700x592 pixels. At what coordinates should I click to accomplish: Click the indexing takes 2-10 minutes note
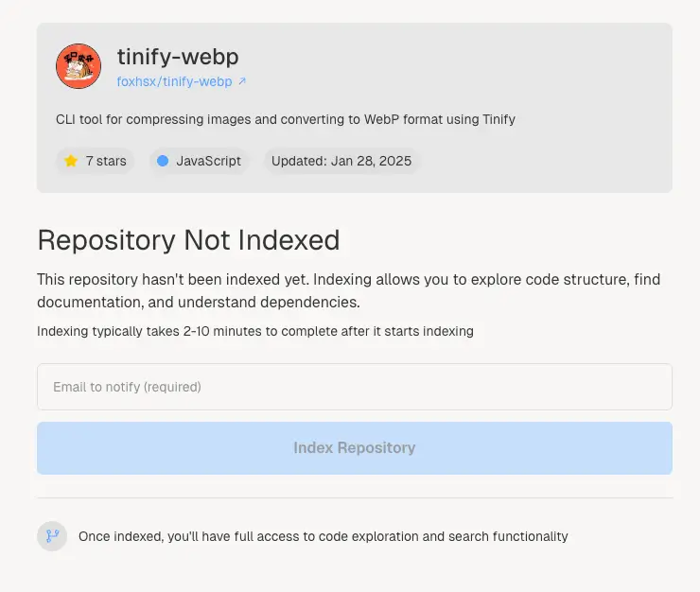[255, 331]
